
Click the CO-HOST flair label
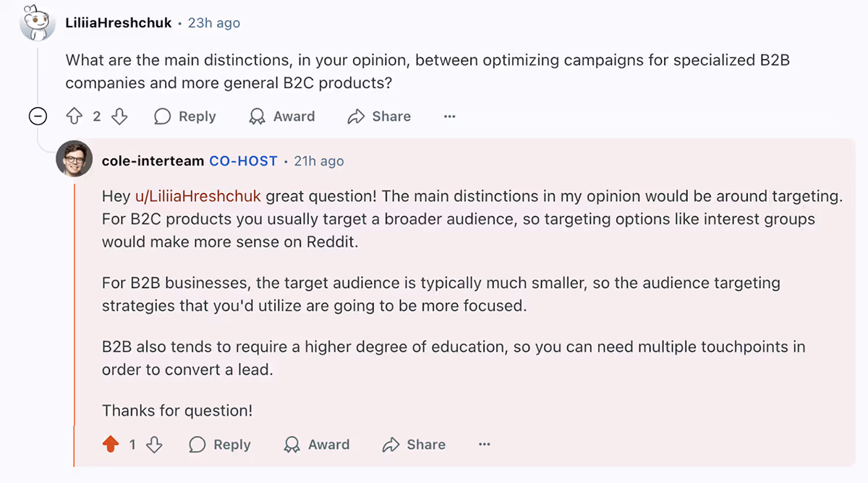click(x=243, y=161)
